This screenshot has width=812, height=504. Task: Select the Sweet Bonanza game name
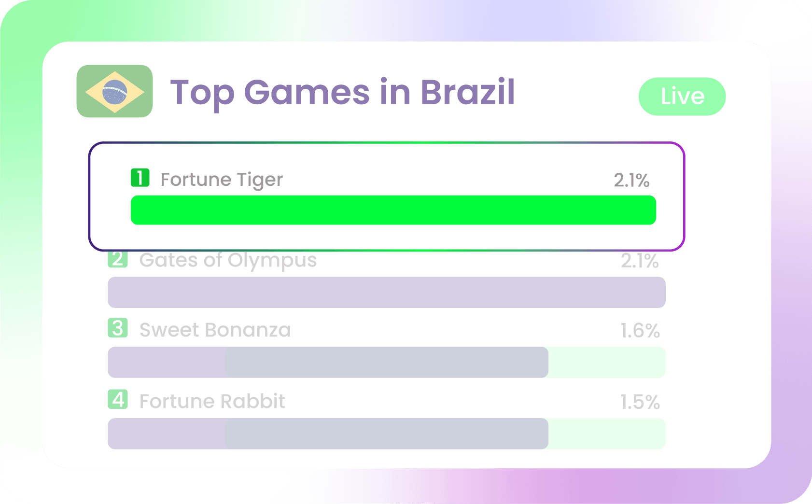click(215, 330)
